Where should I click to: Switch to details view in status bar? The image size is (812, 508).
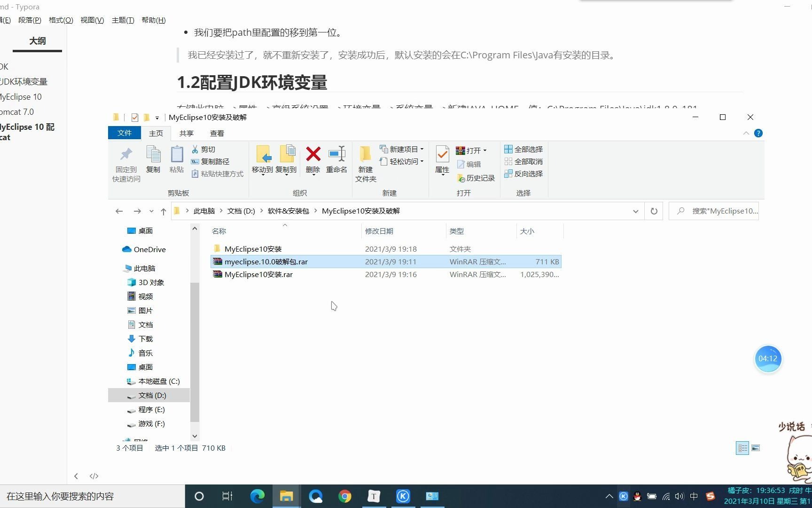pos(742,448)
